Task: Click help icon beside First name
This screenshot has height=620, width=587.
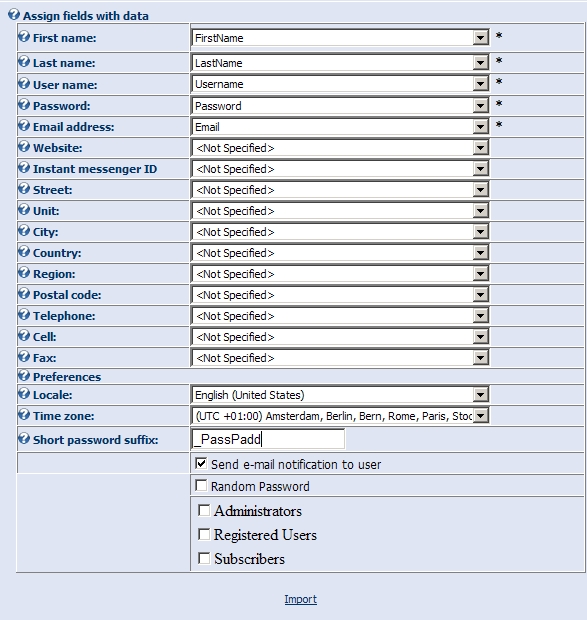Action: tap(24, 37)
